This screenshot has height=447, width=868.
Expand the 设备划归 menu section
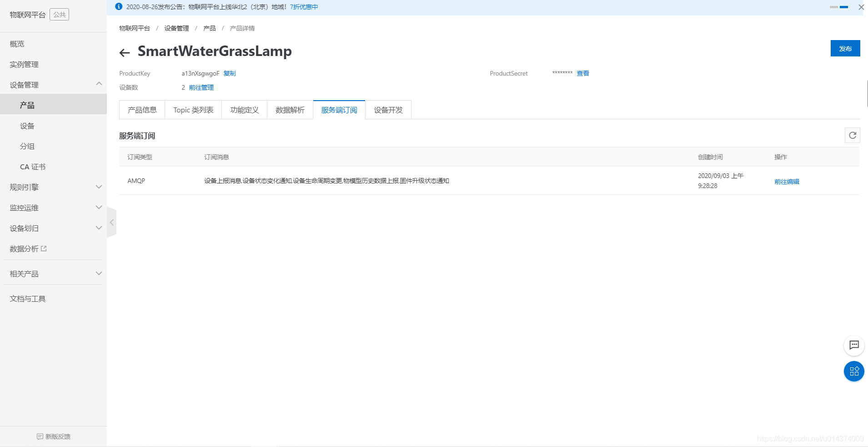tap(99, 228)
